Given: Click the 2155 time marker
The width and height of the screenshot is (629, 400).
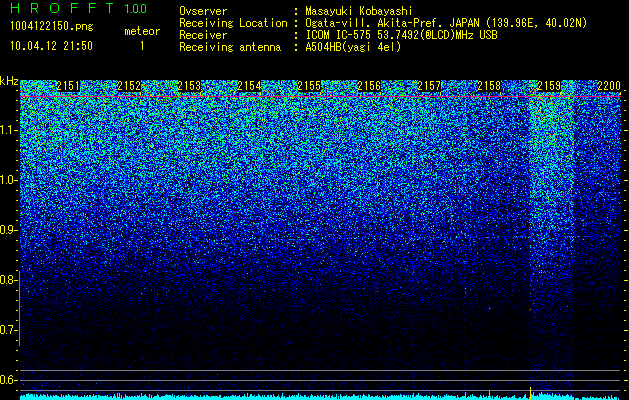Looking at the screenshot, I should coord(309,86).
